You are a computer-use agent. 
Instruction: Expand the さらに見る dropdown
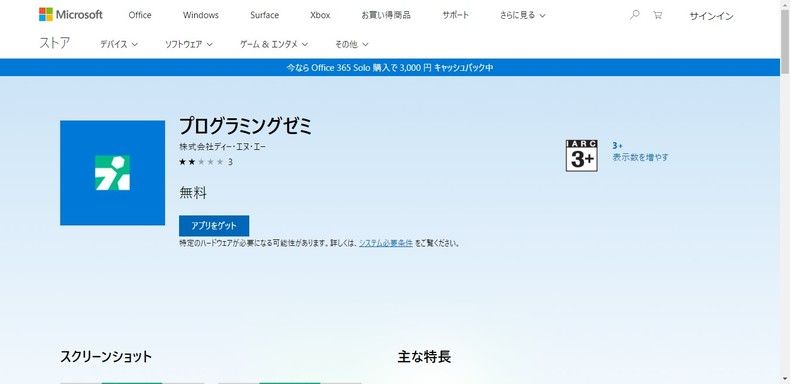(x=522, y=15)
